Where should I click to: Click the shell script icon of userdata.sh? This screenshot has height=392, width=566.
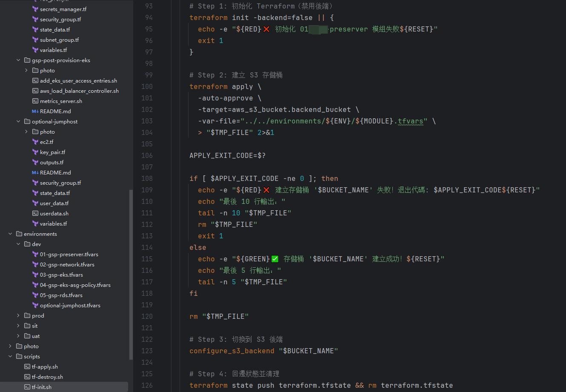[x=35, y=214]
